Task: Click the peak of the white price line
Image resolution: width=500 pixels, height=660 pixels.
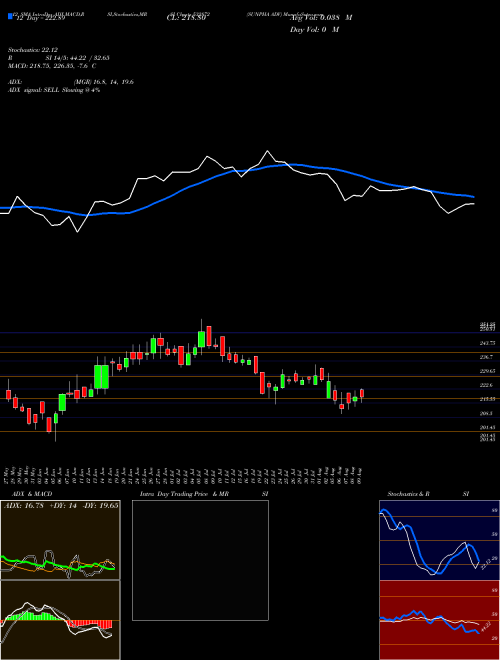Action: [x=267, y=151]
